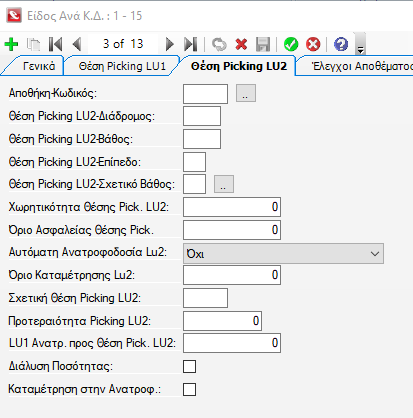Click Προτεραιότητα Picking LU2 field
This screenshot has width=413, height=418.
click(222, 321)
